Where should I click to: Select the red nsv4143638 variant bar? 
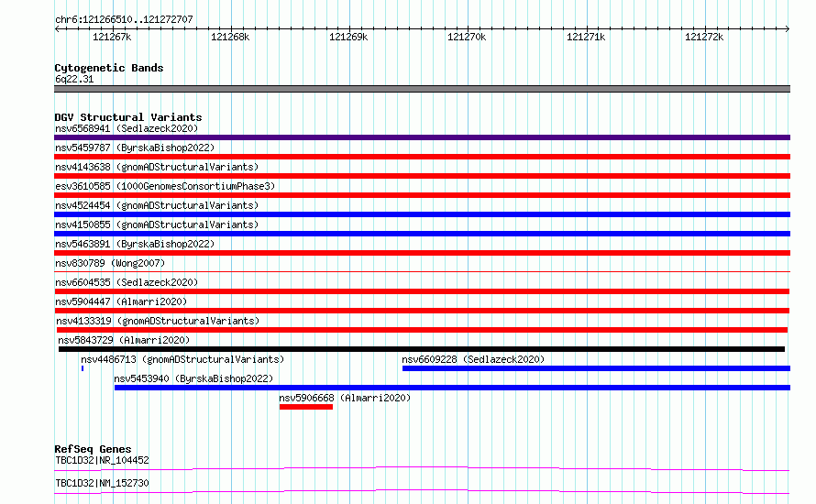pos(422,176)
